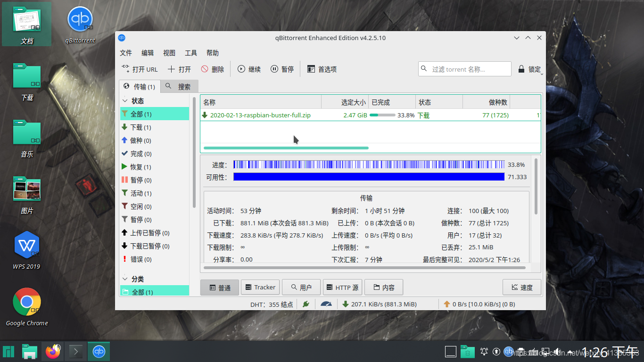
Task: Click the padlock icon next to 锁定
Action: click(521, 69)
